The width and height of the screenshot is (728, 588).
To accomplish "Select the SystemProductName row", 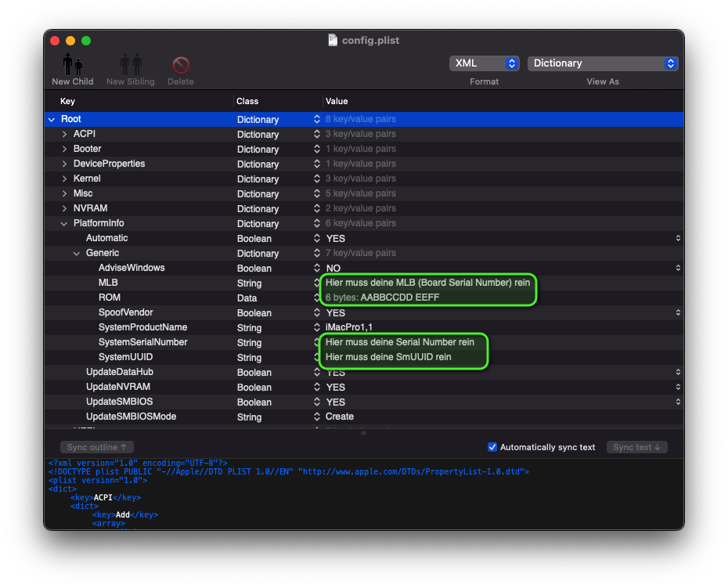I will click(x=142, y=327).
